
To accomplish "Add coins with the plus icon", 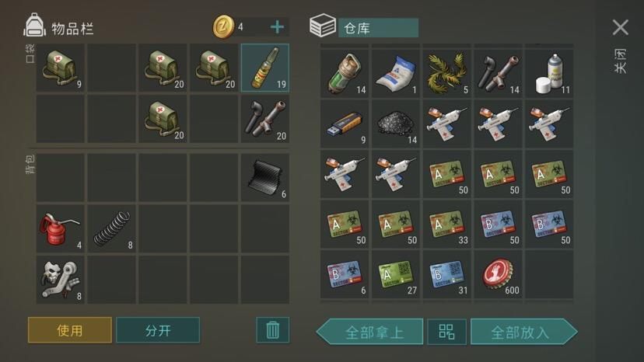I will (x=277, y=27).
